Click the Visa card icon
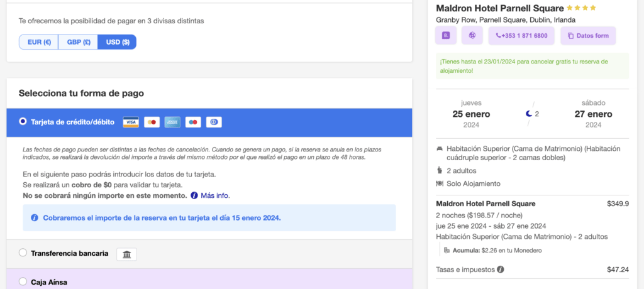Viewport: 644px width, 289px height. click(x=131, y=123)
